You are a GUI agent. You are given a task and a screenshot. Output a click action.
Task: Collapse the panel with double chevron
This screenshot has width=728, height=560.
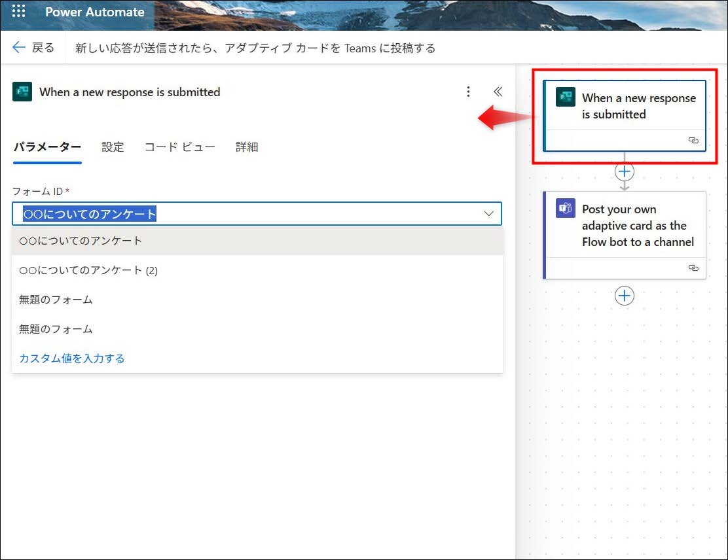pos(498,92)
